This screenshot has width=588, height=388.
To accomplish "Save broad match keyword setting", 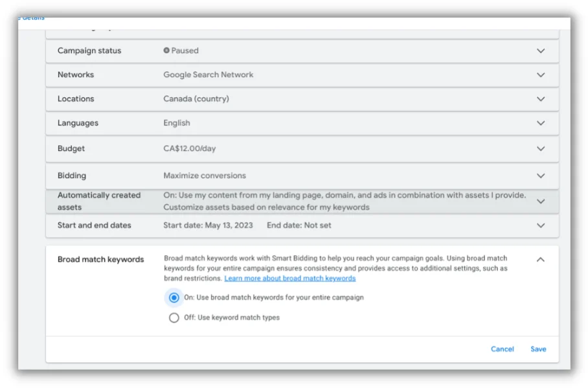I will (538, 349).
